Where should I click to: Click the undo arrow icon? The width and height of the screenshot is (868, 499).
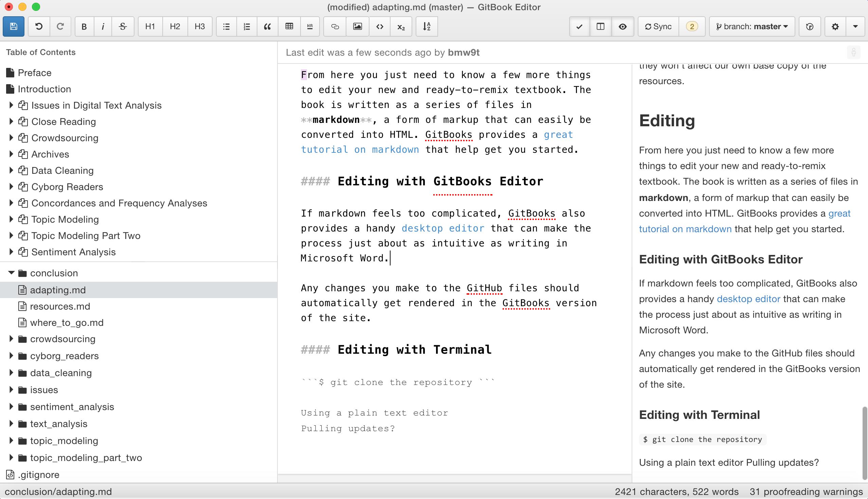tap(39, 26)
